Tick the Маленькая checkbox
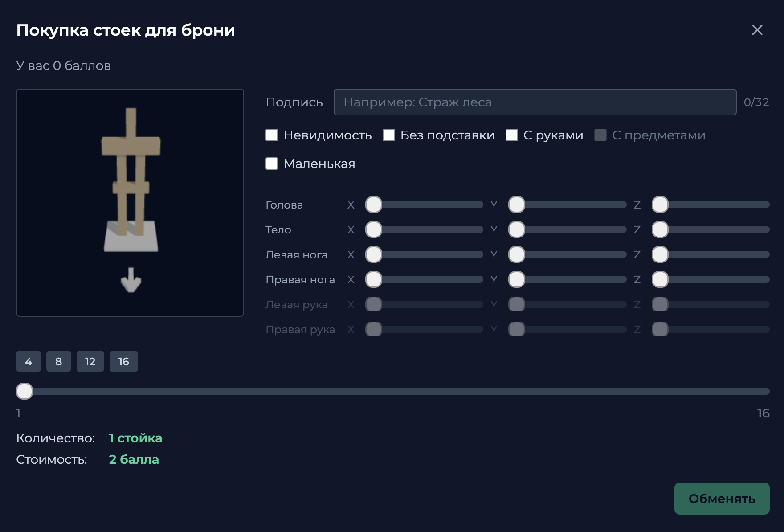 [272, 164]
